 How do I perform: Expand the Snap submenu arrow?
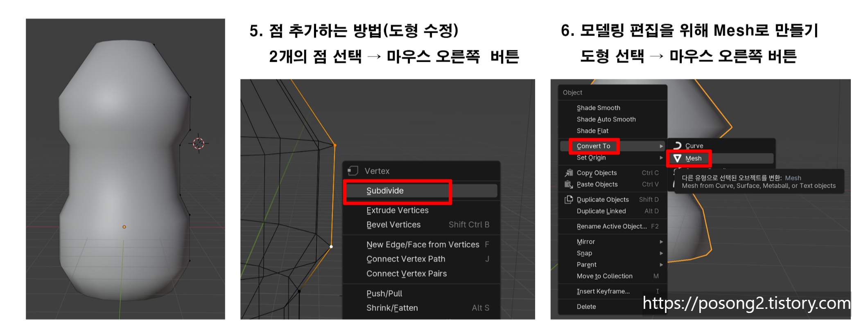coord(661,253)
